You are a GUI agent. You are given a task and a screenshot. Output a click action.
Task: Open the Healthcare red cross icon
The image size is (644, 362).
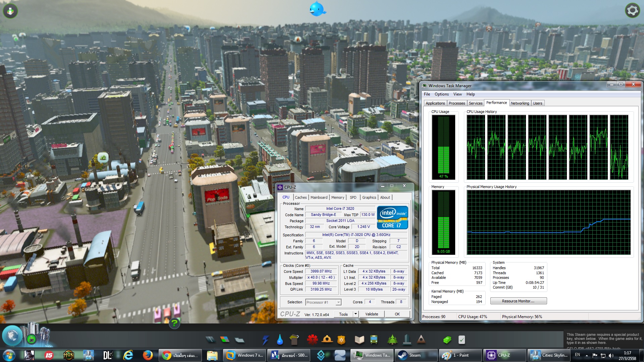coord(312,340)
